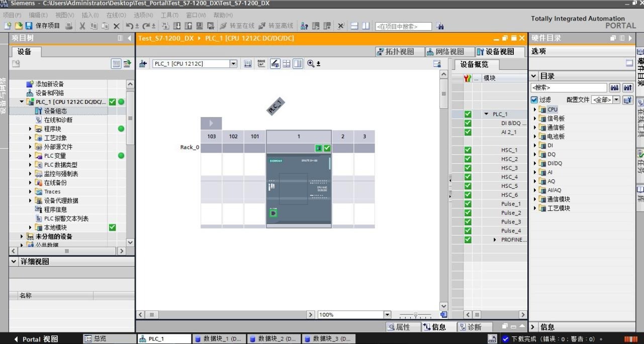This screenshot has height=344, width=644.
Task: Click the accessible devices icon in toolbar
Action: click(x=305, y=26)
